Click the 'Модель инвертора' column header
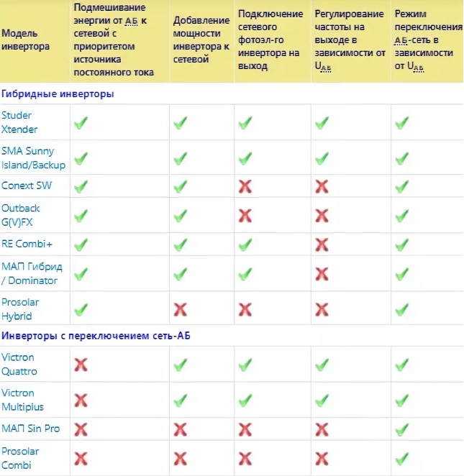 point(26,40)
